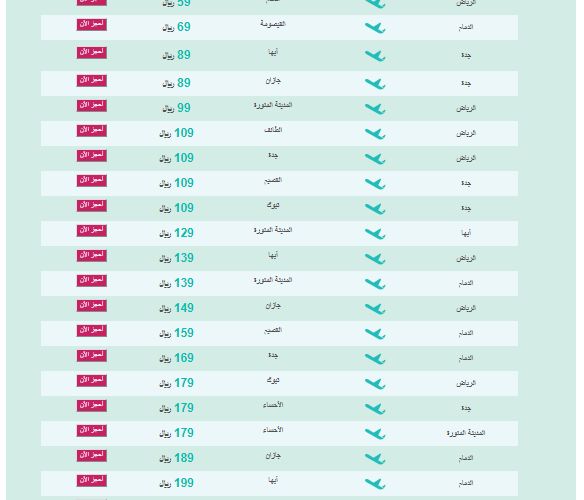Click the airplane icon in the 169 riyal row
The width and height of the screenshot is (584, 500).
pyautogui.click(x=375, y=358)
